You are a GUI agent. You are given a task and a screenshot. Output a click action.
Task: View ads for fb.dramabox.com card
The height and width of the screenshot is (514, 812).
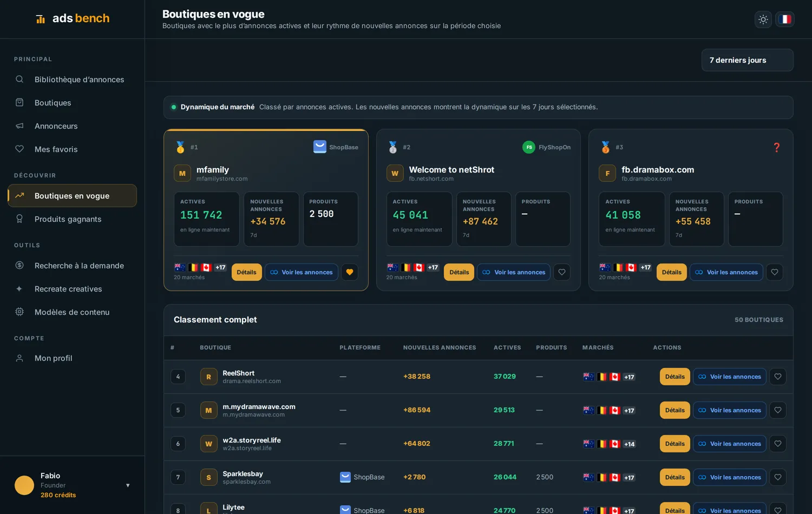(726, 272)
